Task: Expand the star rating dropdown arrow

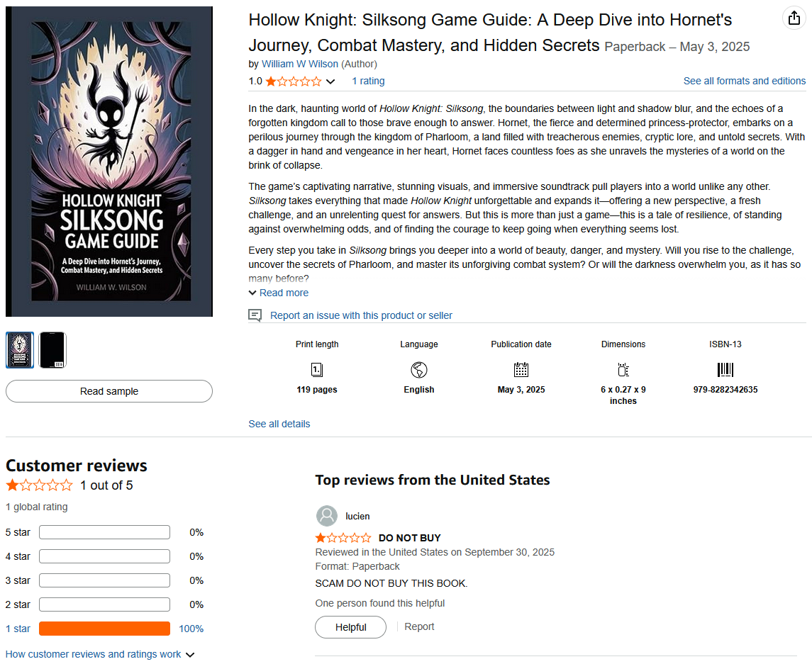Action: click(330, 81)
